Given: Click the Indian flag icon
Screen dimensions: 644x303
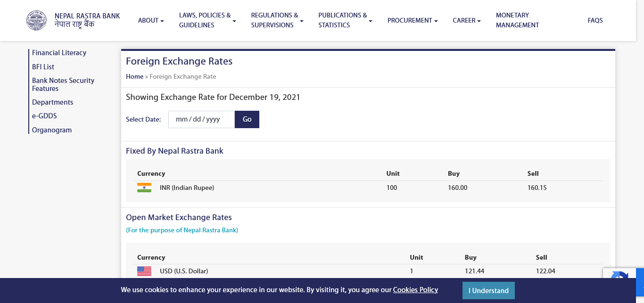Looking at the screenshot, I should click(x=144, y=188).
